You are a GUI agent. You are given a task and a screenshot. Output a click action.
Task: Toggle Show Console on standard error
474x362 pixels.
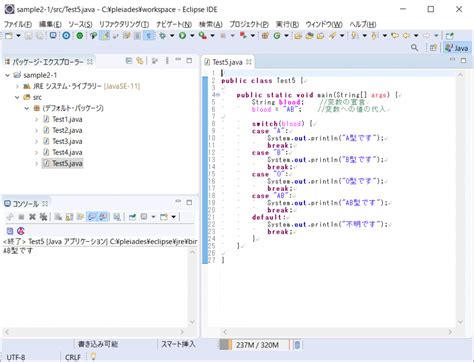coord(104,217)
